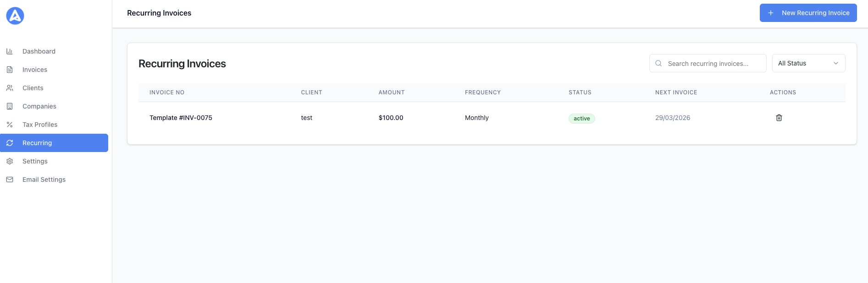Click the $100.00 amount cell
This screenshot has height=283, width=868.
coord(391,118)
